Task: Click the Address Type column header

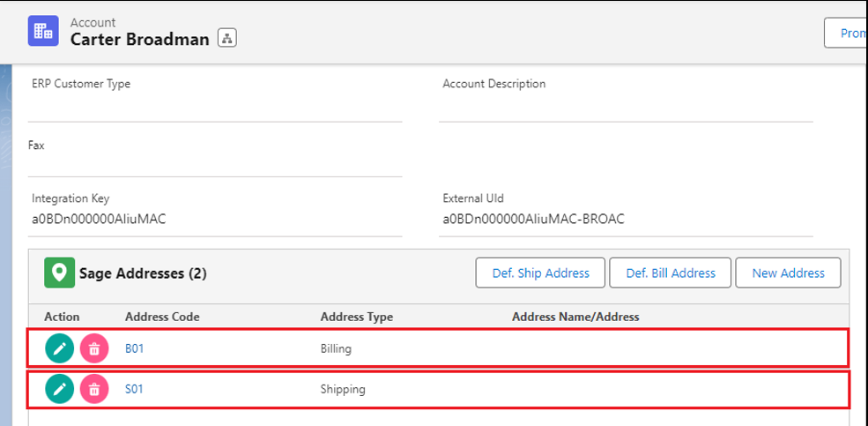Action: (x=356, y=317)
